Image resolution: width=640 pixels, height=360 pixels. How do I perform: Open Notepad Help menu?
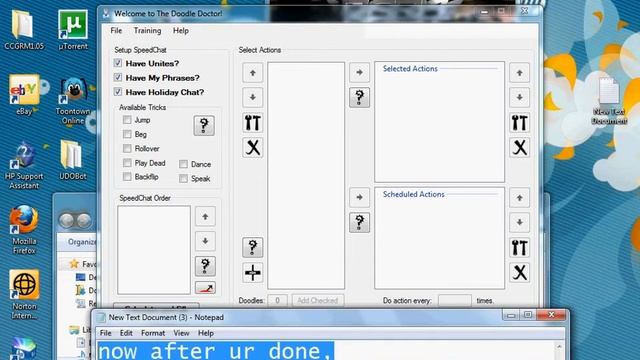coord(206,333)
